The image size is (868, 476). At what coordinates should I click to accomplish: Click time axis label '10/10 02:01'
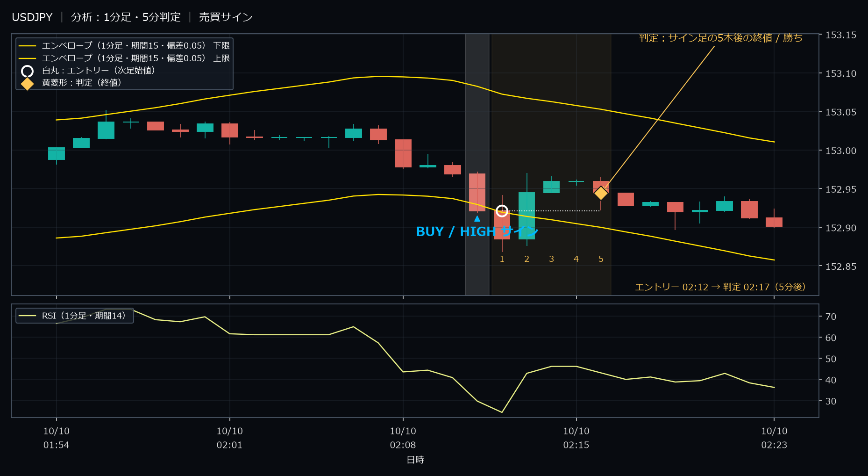tap(229, 438)
